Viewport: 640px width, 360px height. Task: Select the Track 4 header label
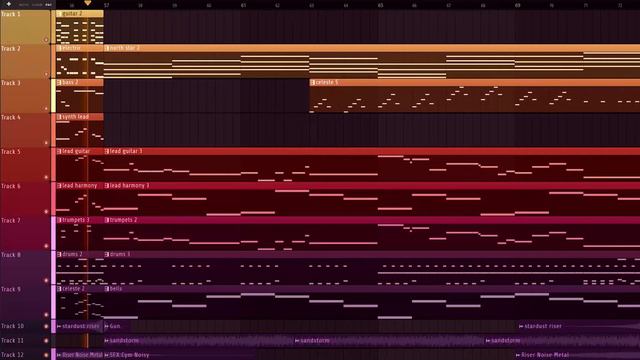pos(11,117)
